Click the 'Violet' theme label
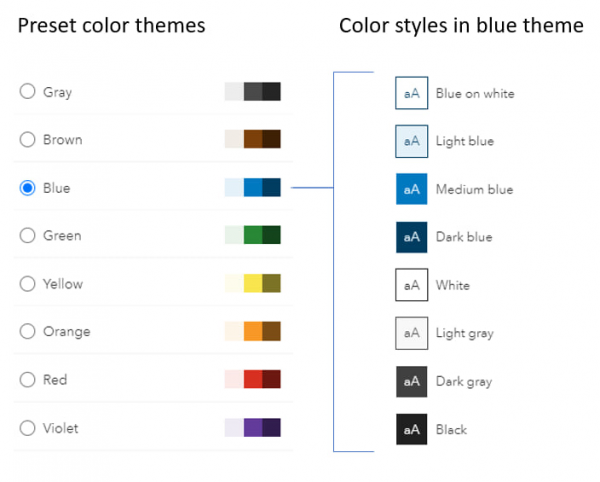The width and height of the screenshot is (600, 482). click(60, 428)
